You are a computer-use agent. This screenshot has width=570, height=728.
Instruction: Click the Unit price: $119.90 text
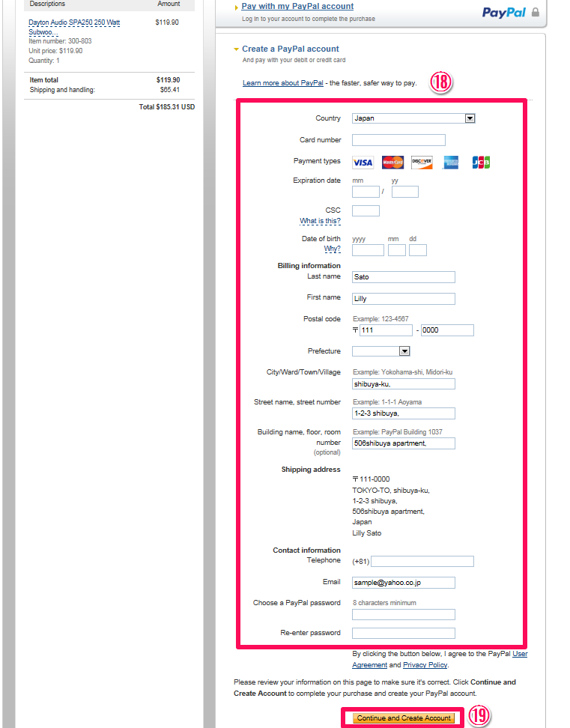(x=55, y=51)
